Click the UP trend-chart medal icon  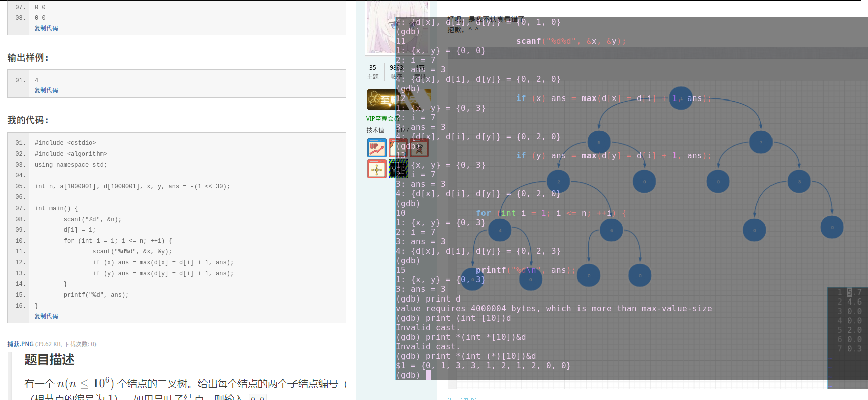coord(377,148)
